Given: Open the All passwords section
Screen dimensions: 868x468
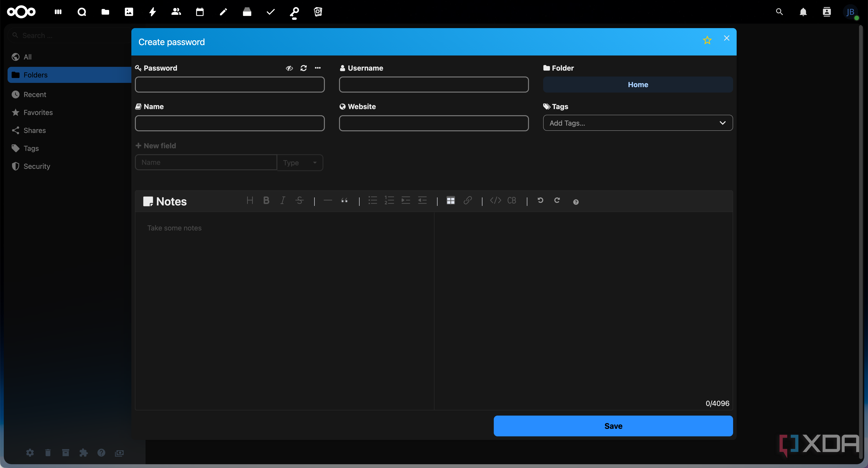Looking at the screenshot, I should [x=69, y=57].
